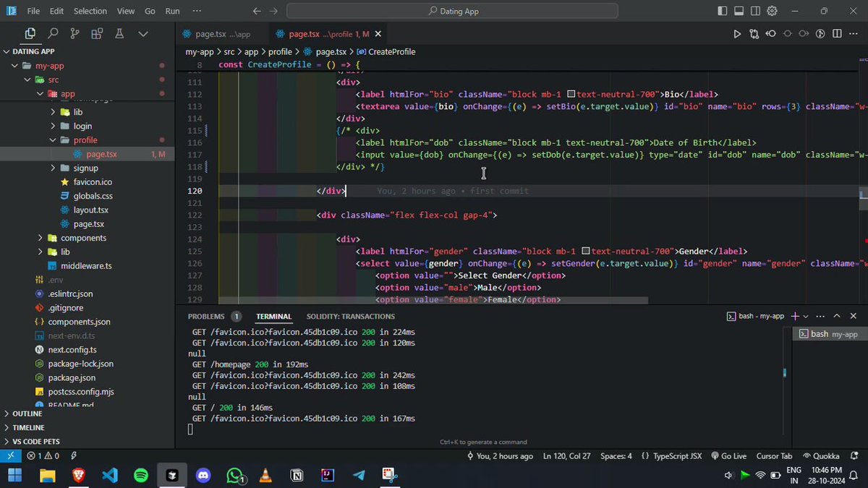Close the terminal panel

[x=854, y=316]
